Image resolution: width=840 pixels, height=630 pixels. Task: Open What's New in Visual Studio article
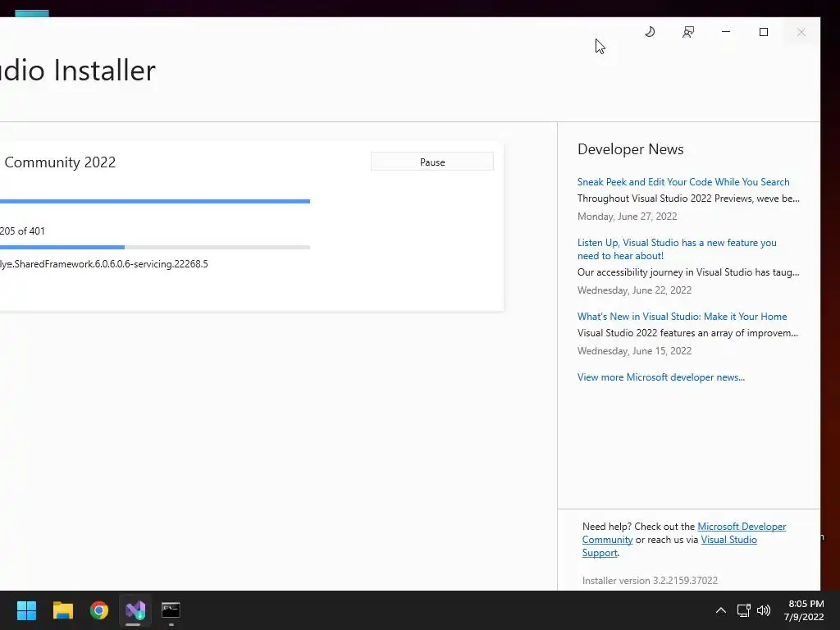(x=682, y=316)
